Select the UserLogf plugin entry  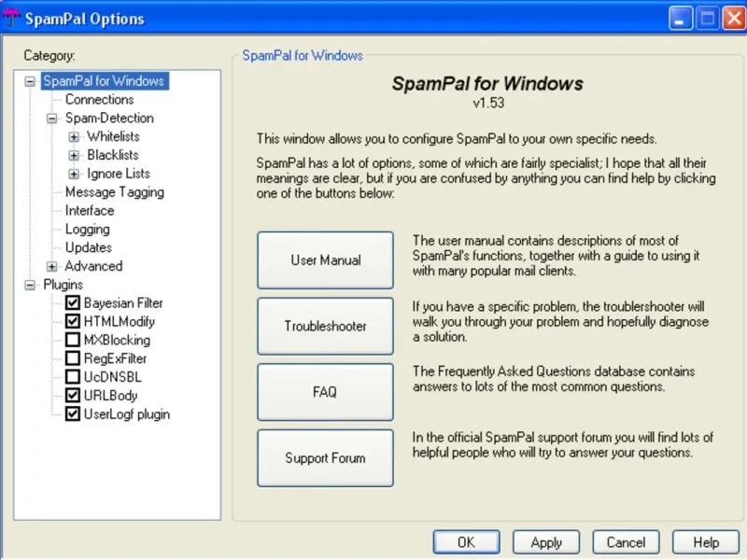[127, 414]
